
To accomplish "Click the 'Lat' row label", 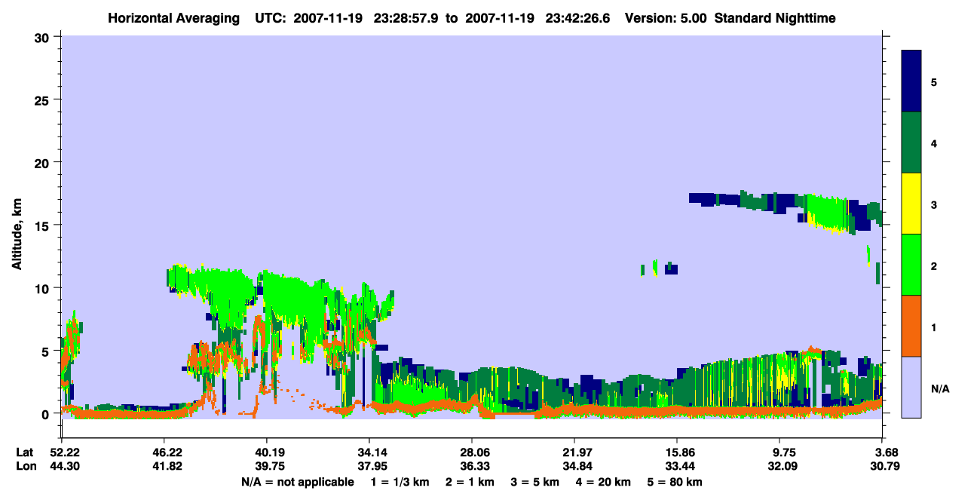I will [x=25, y=452].
